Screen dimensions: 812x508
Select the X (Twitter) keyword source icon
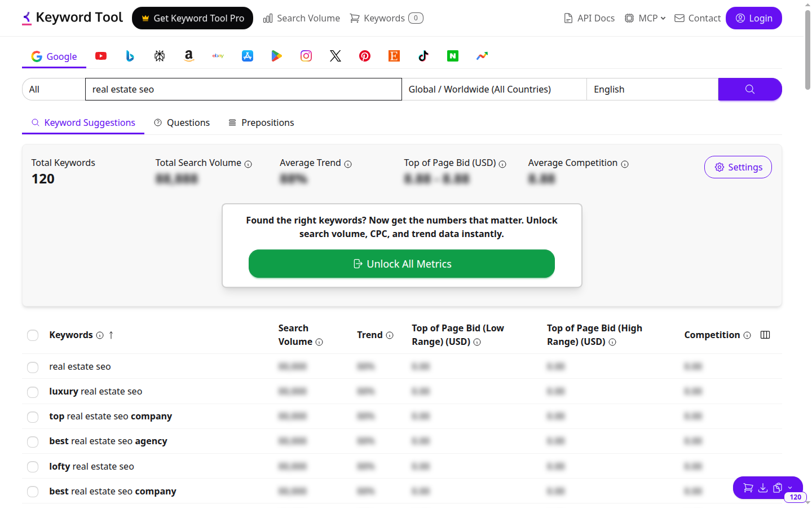pyautogui.click(x=336, y=56)
